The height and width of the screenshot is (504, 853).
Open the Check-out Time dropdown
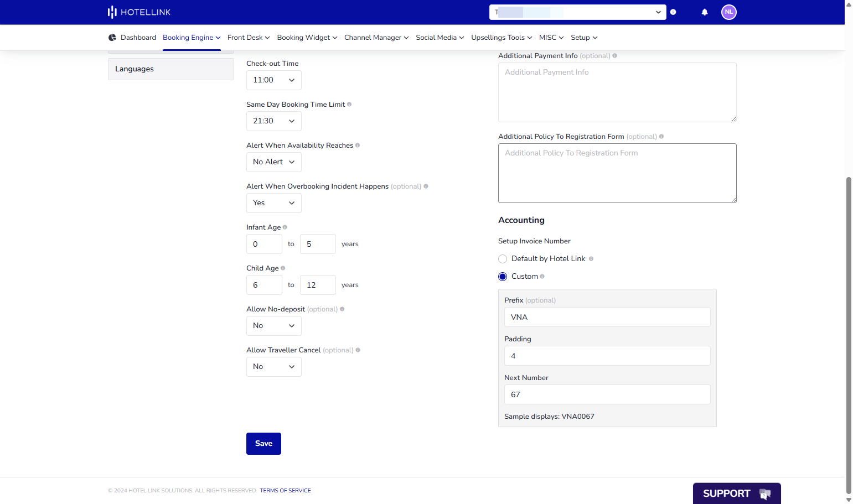coord(274,80)
